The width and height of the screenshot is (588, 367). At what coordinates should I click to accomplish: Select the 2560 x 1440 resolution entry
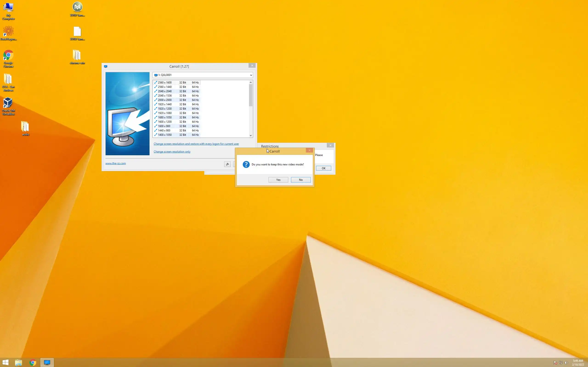click(165, 87)
